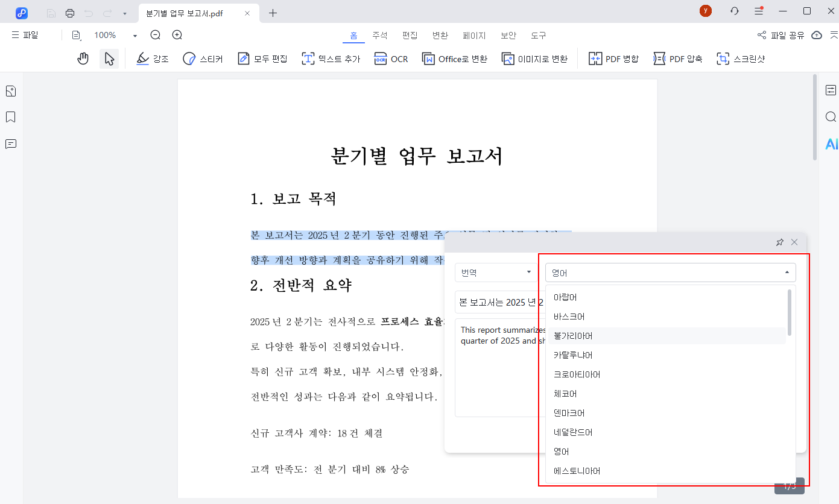This screenshot has height=504, width=839.
Task: Select the Hand tool
Action: pyautogui.click(x=83, y=58)
